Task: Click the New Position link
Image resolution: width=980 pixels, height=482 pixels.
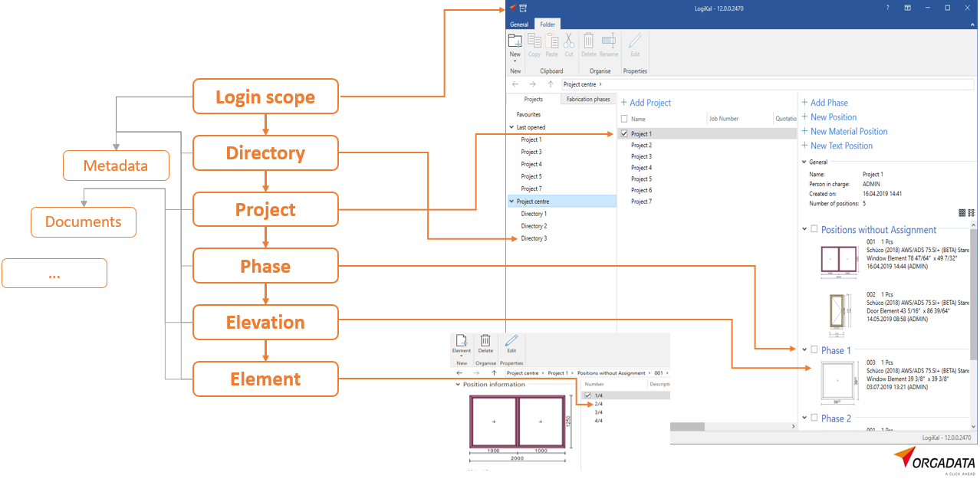Action: [x=829, y=117]
